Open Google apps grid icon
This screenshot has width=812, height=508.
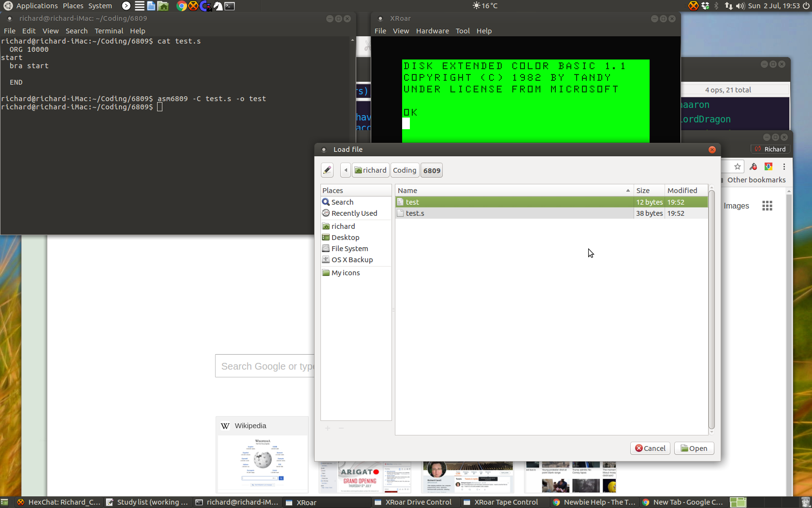[x=767, y=206]
